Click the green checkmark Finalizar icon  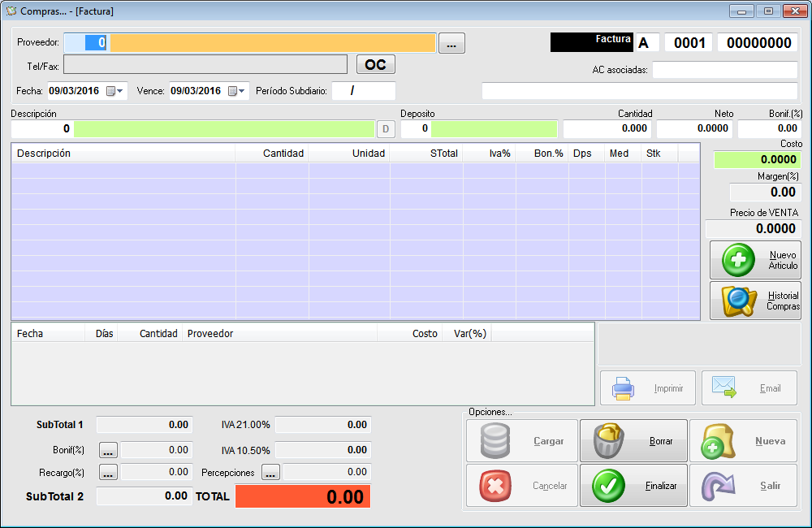(608, 486)
